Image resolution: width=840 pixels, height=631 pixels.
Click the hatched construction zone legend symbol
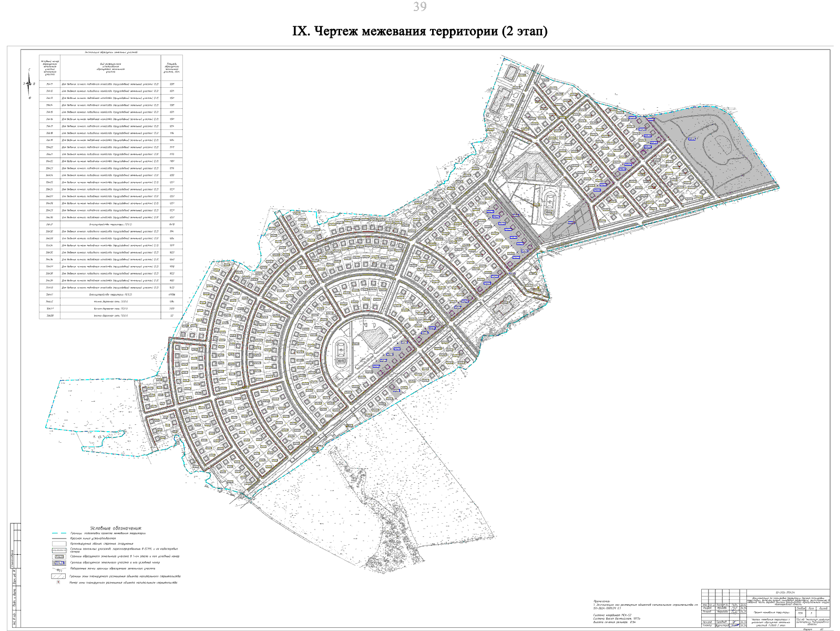click(x=58, y=576)
